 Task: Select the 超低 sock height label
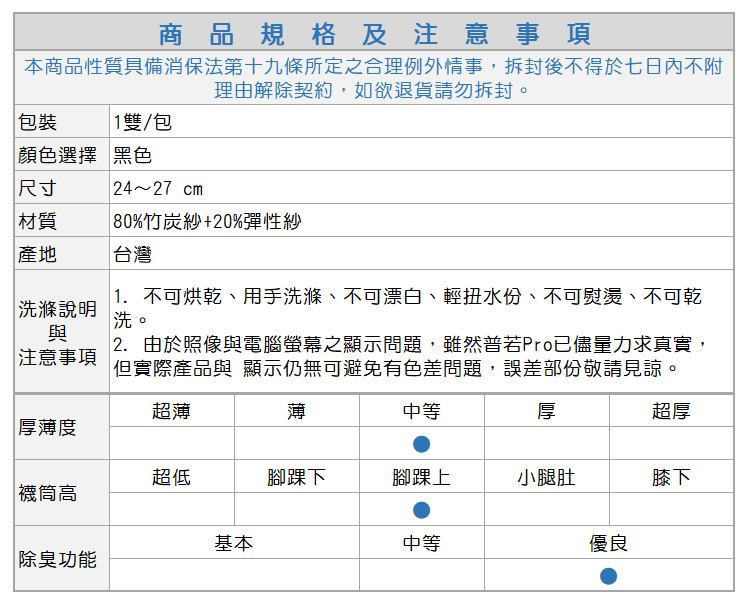click(x=171, y=477)
